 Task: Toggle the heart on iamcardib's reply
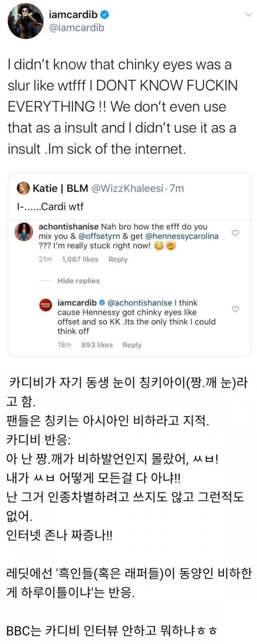[235, 309]
